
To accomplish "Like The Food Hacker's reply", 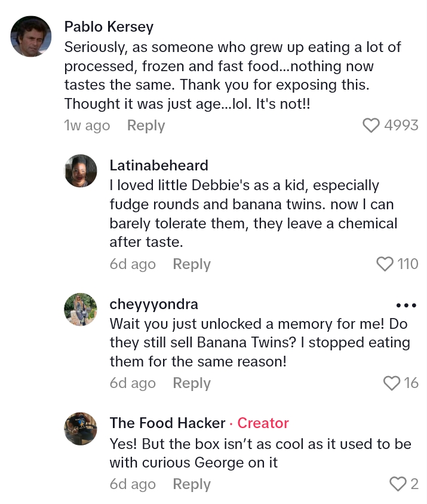I will [398, 484].
